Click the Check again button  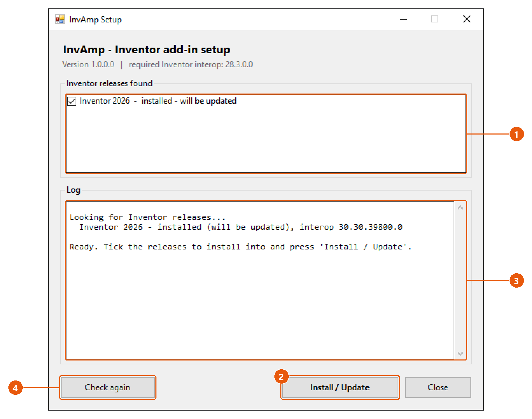pyautogui.click(x=107, y=387)
